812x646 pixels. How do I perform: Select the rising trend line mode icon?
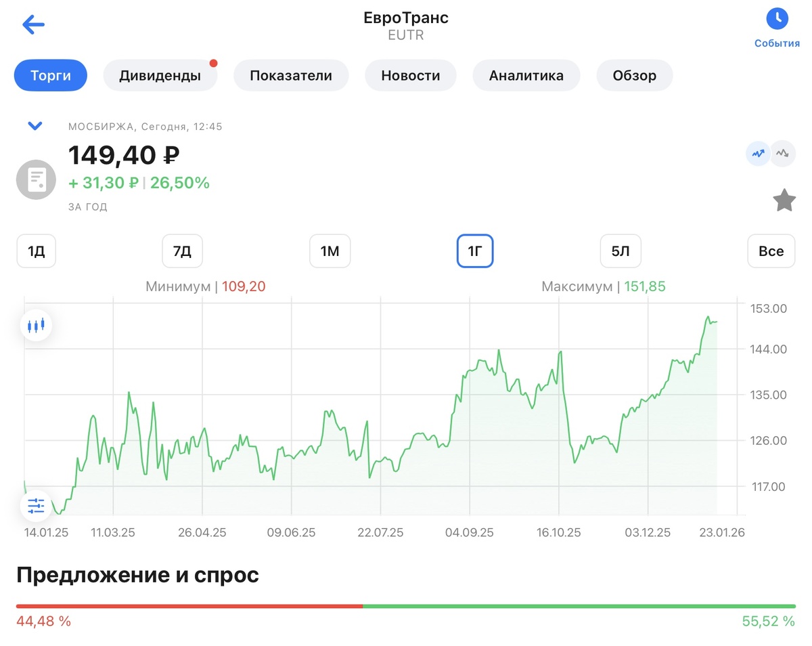[758, 154]
